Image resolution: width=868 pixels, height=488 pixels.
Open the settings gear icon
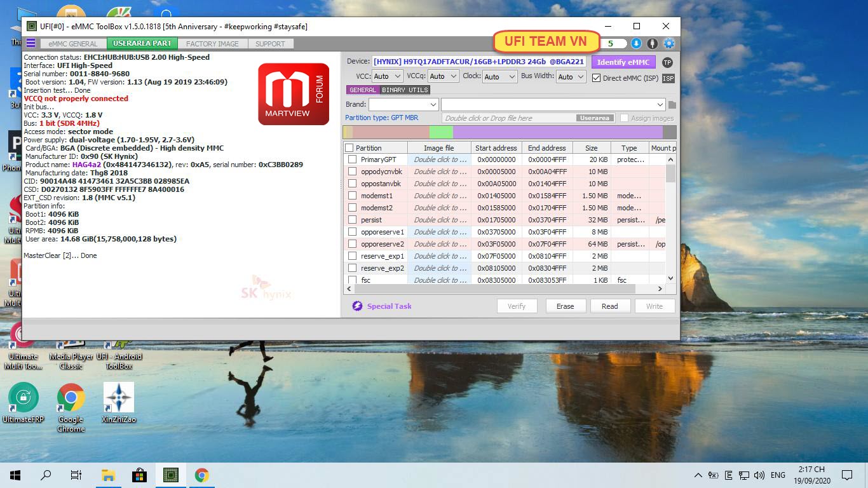click(x=669, y=43)
